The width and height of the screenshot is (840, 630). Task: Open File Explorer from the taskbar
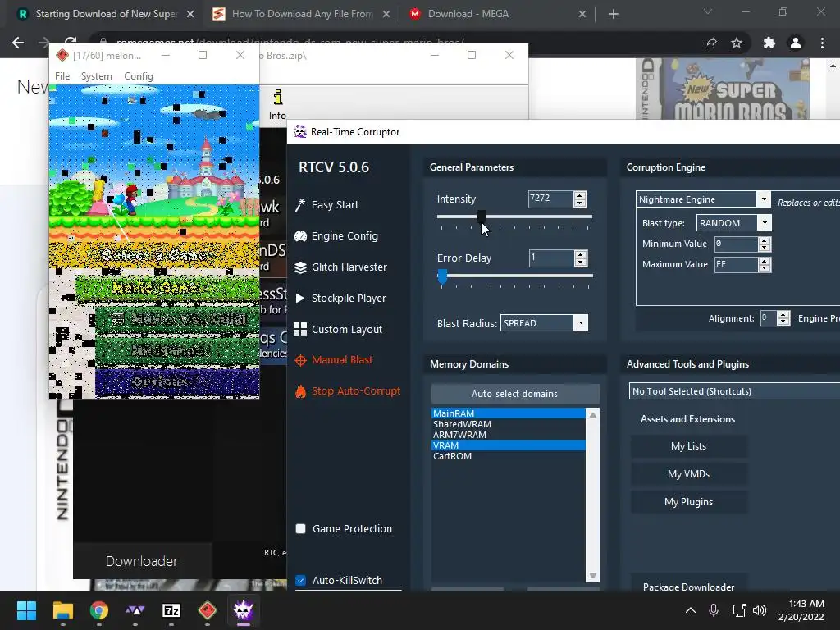(x=62, y=610)
